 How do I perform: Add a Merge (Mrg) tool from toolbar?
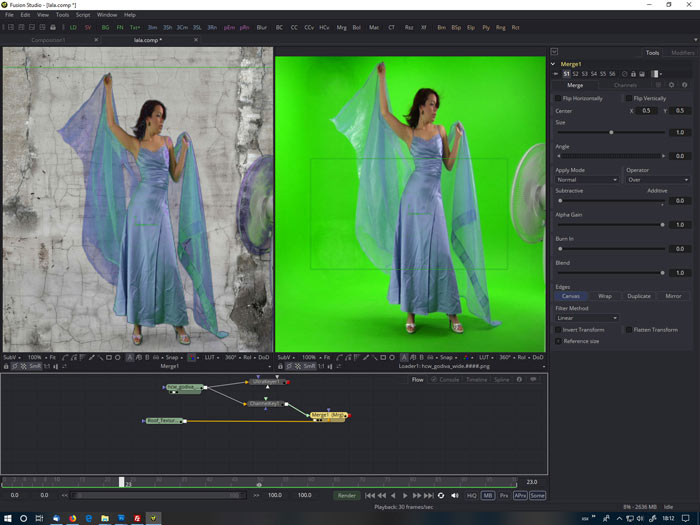[x=342, y=27]
